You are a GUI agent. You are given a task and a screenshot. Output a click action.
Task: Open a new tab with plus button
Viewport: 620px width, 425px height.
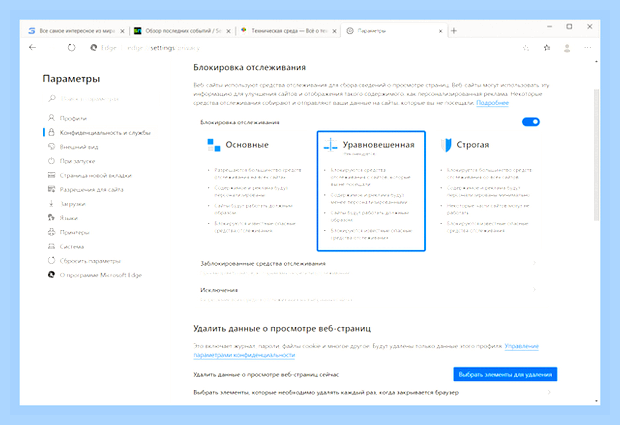pyautogui.click(x=454, y=31)
